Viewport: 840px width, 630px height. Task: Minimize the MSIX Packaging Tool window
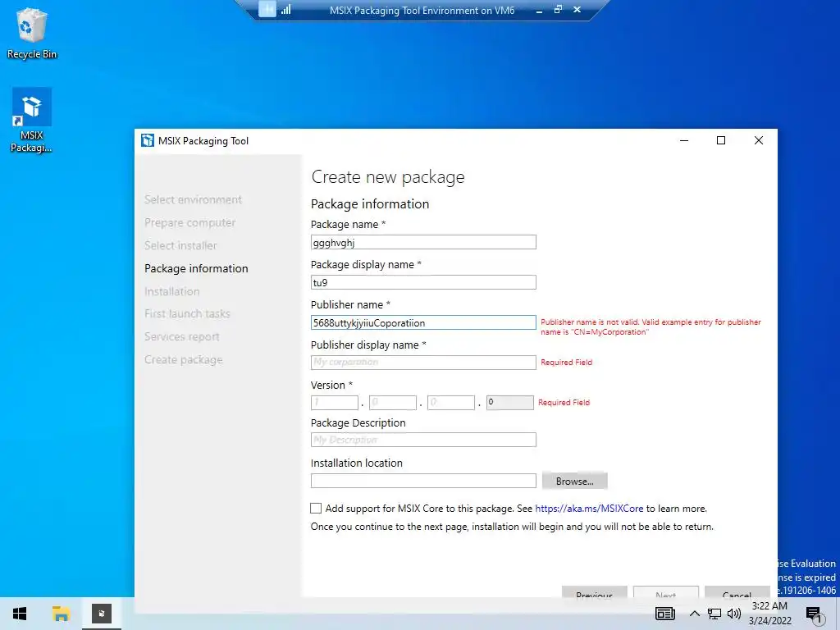(x=684, y=141)
